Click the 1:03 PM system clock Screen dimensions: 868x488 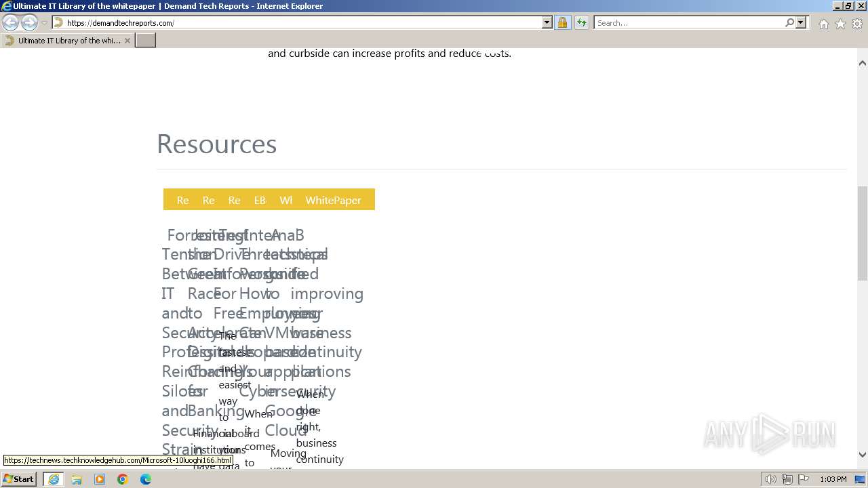(x=833, y=479)
